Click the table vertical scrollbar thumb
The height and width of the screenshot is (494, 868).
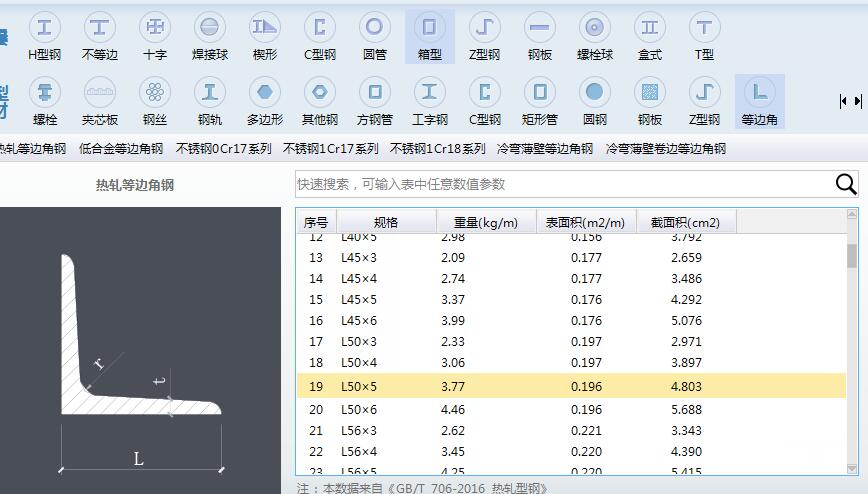pos(852,255)
